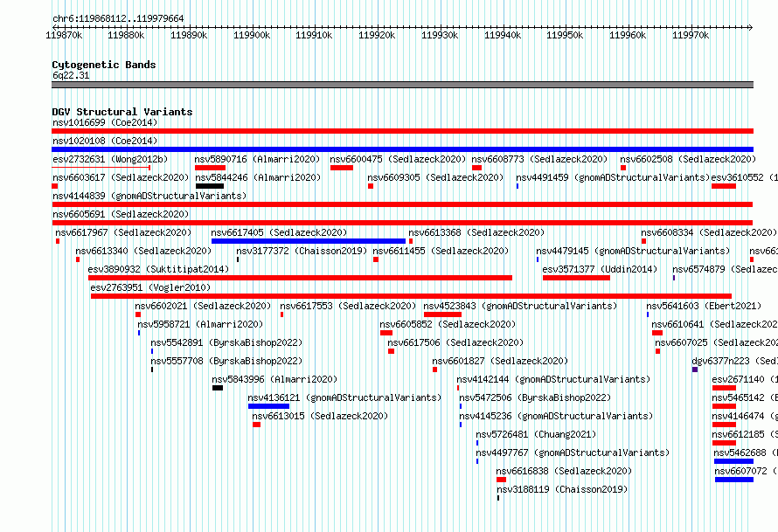Screen dimensions: 778x532
Task: Click the nsv1016699 (Coe2014) variant label
Action: [105, 122]
